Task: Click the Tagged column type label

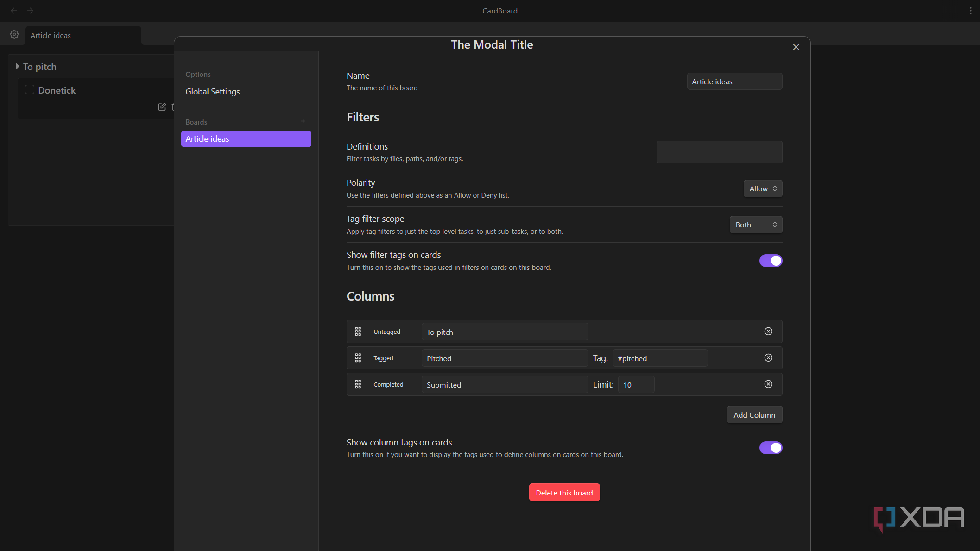Action: click(383, 358)
